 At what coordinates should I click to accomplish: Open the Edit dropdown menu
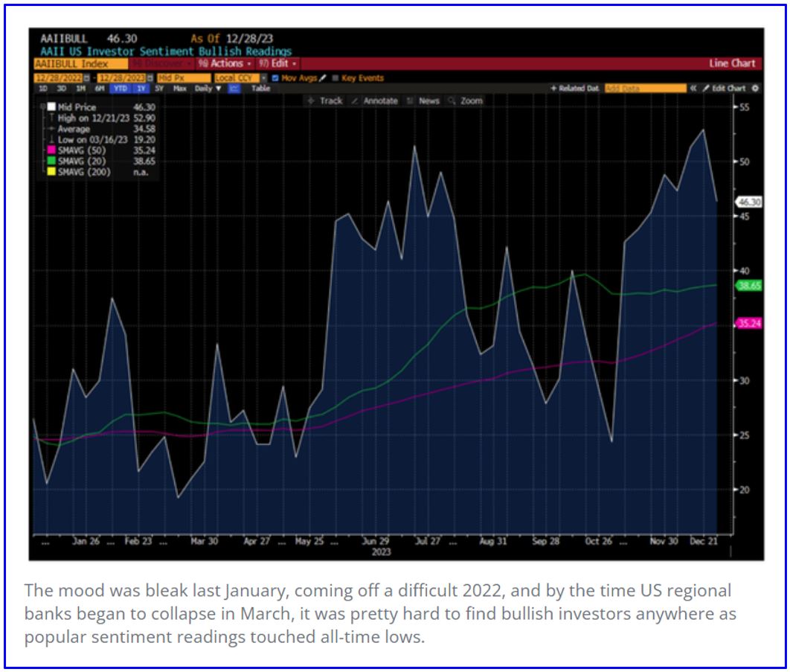(x=277, y=63)
